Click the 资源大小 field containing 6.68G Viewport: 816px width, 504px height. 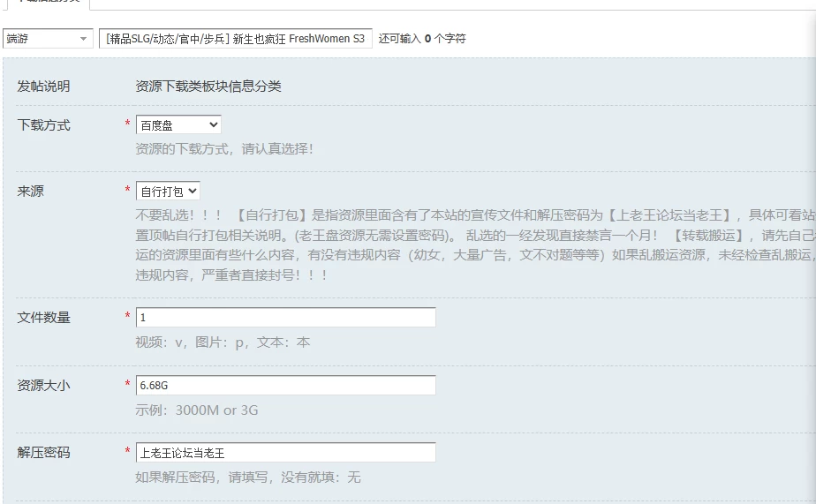(x=286, y=385)
